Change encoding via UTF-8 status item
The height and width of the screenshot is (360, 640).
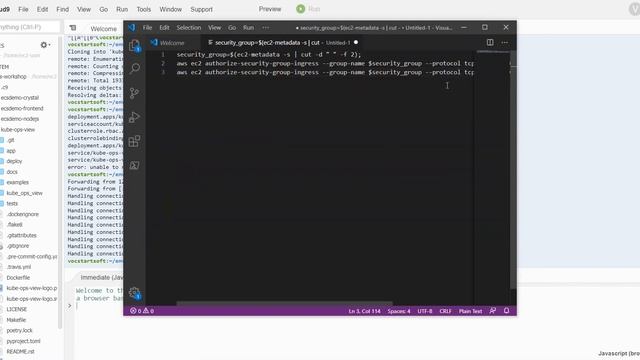coord(424,311)
